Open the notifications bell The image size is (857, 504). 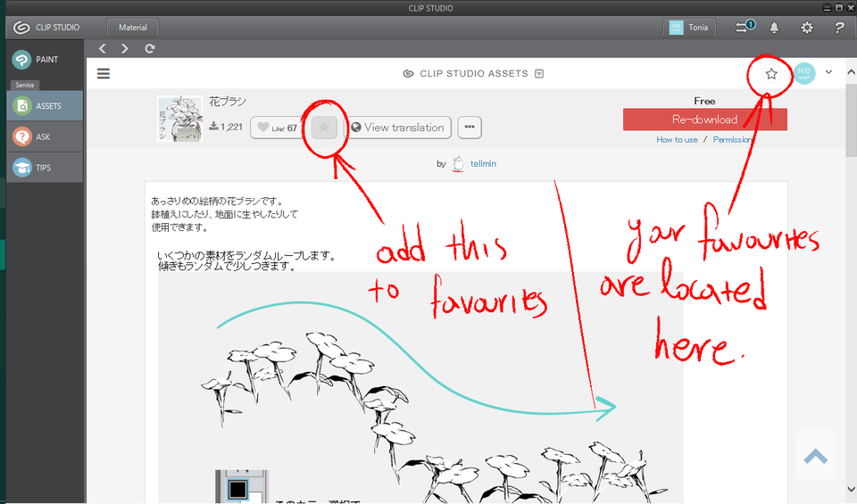tap(774, 28)
